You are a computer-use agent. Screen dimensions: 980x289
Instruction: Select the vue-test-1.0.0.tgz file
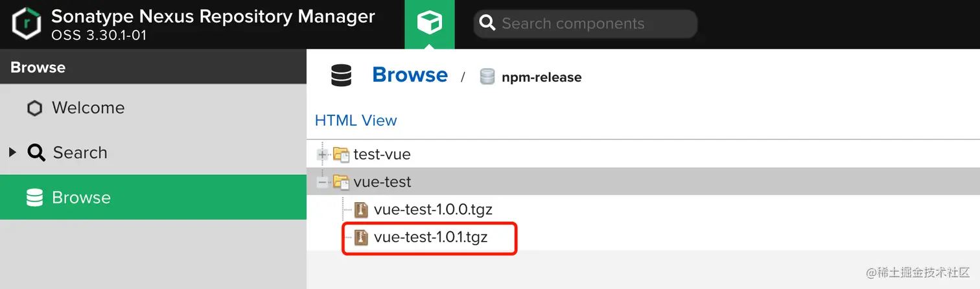[x=433, y=209]
